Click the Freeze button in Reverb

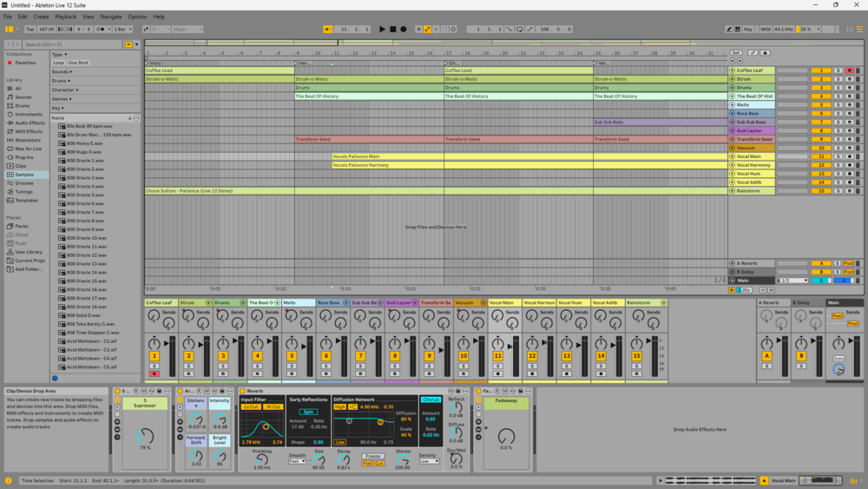373,456
